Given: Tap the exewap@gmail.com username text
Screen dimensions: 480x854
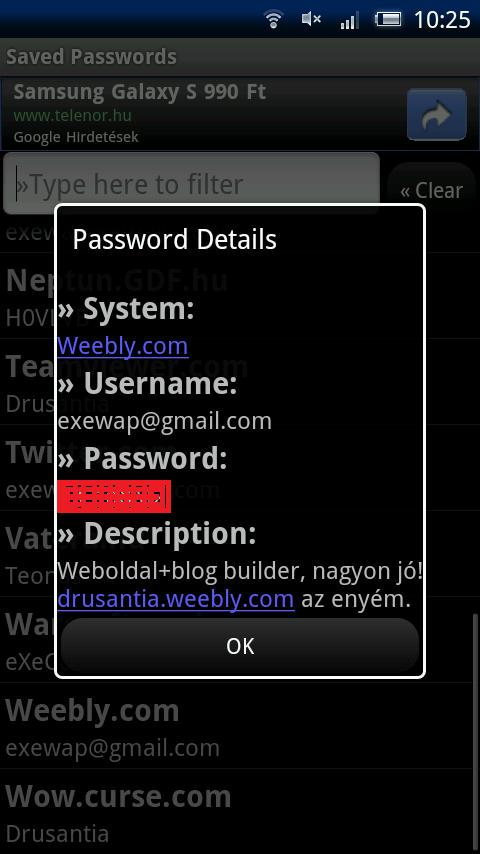Looking at the screenshot, I should coord(165,421).
